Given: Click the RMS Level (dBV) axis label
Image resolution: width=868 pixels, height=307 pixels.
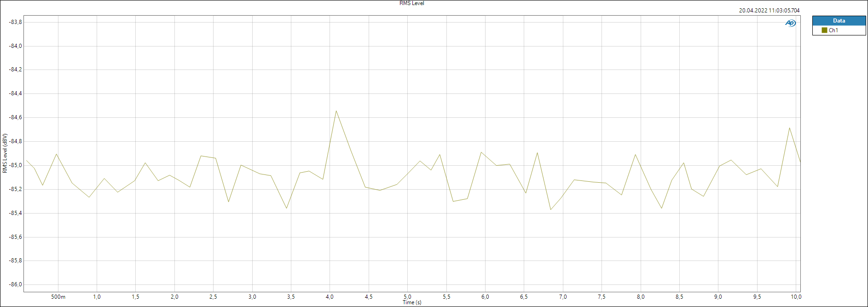Looking at the screenshot, I should pyautogui.click(x=5, y=153).
